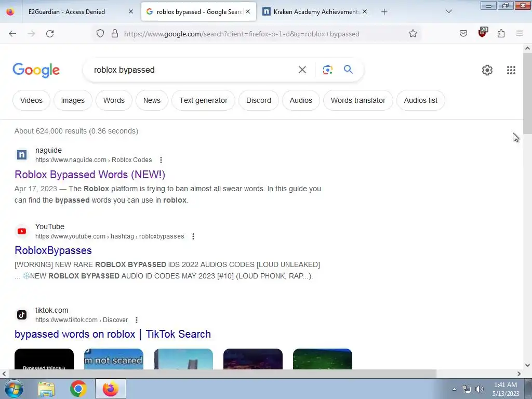
Task: Open the Firefox application menu
Action: pyautogui.click(x=520, y=34)
